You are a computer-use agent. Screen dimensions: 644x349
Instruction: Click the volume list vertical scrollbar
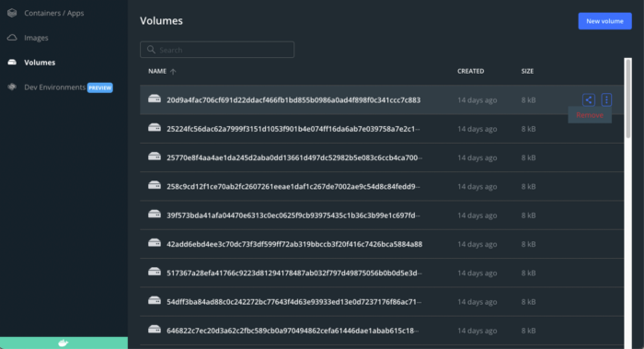[627, 99]
